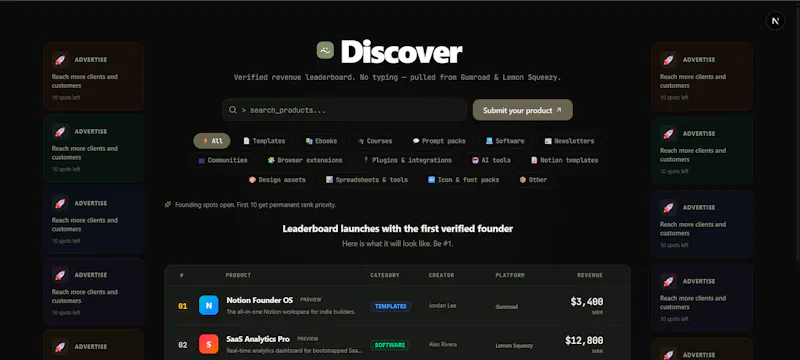Filter by AI tools category
The height and width of the screenshot is (360, 800).
point(491,160)
